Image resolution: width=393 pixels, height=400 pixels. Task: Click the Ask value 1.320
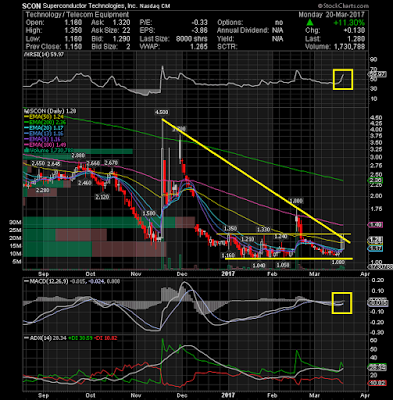pyautogui.click(x=123, y=23)
